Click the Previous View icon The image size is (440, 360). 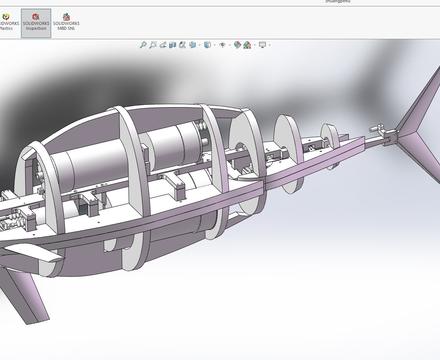tap(163, 45)
